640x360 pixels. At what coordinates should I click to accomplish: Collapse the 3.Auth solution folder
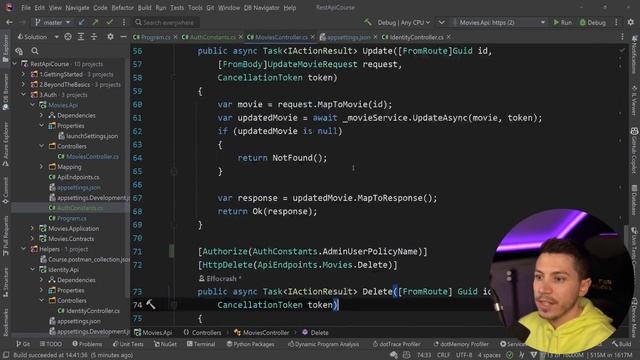pos(23,95)
